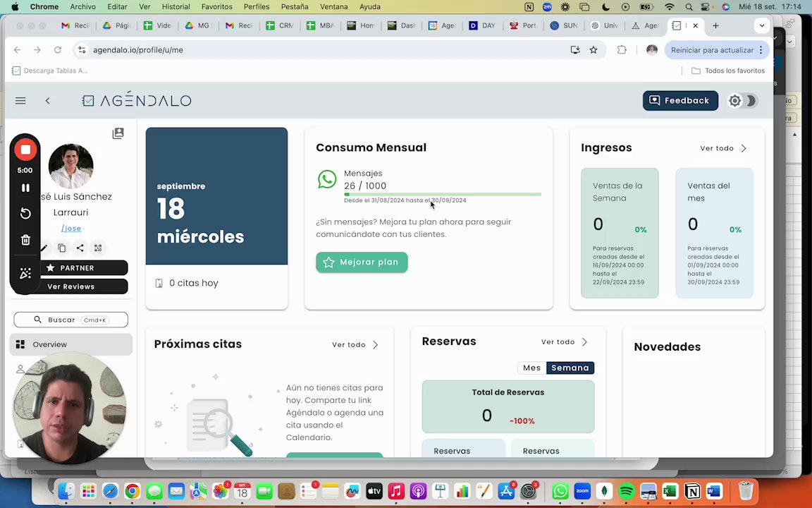Open the Chrome extensions puzzle icon
Viewport: 812px width, 508px height.
(x=622, y=50)
